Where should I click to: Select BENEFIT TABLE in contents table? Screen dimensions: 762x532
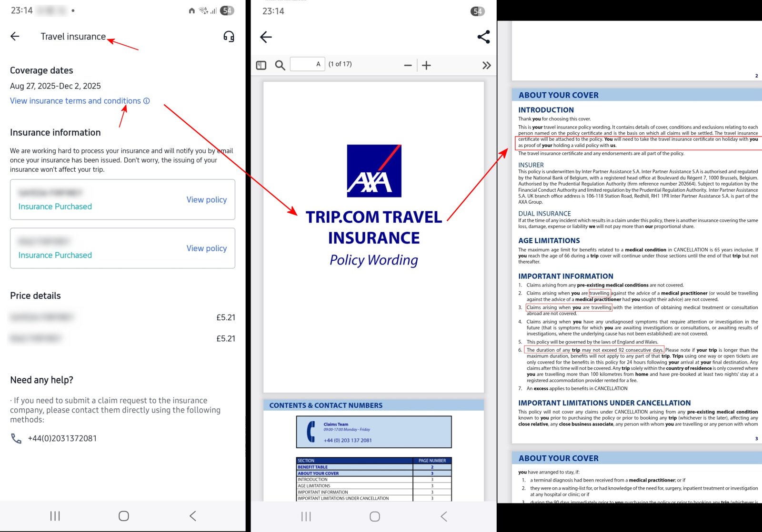[313, 467]
